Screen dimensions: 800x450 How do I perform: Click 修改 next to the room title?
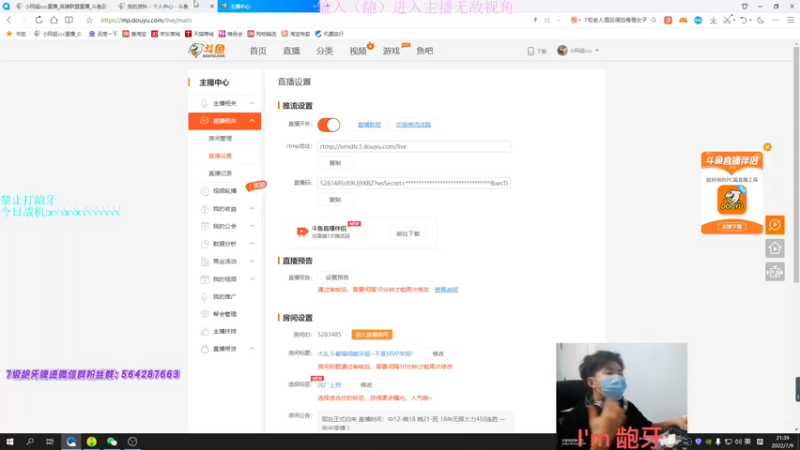pyautogui.click(x=438, y=354)
